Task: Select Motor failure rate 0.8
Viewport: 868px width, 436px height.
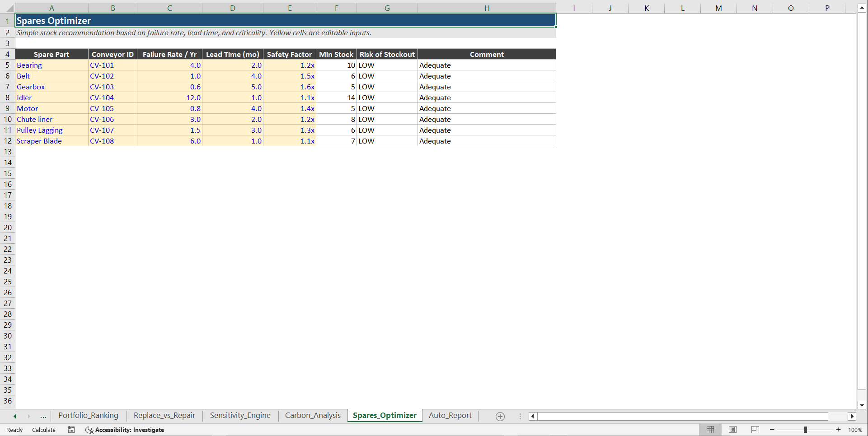Action: (169, 108)
